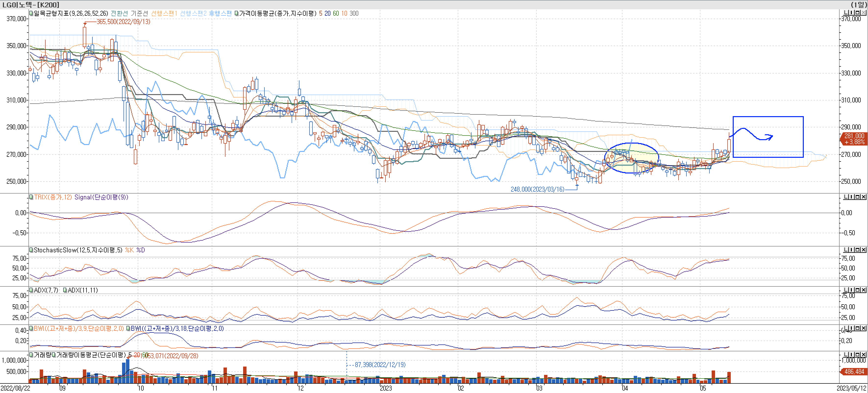
Task: Click the 전환선 legend label
Action: tap(119, 13)
